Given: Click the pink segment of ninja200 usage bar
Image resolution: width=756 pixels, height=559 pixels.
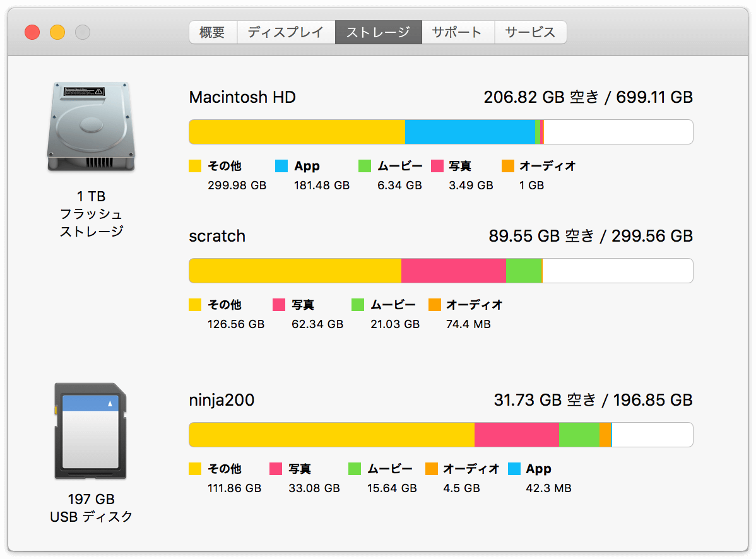Looking at the screenshot, I should pos(517,435).
